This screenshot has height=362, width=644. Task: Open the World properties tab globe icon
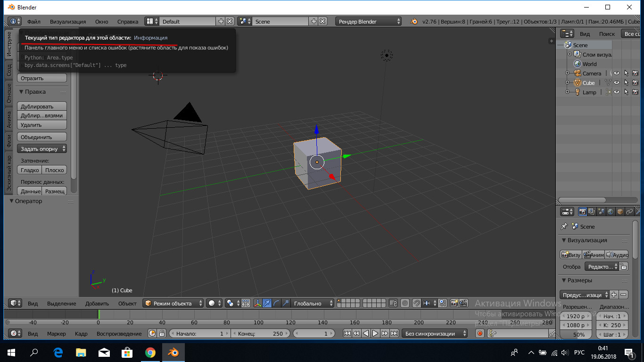611,212
